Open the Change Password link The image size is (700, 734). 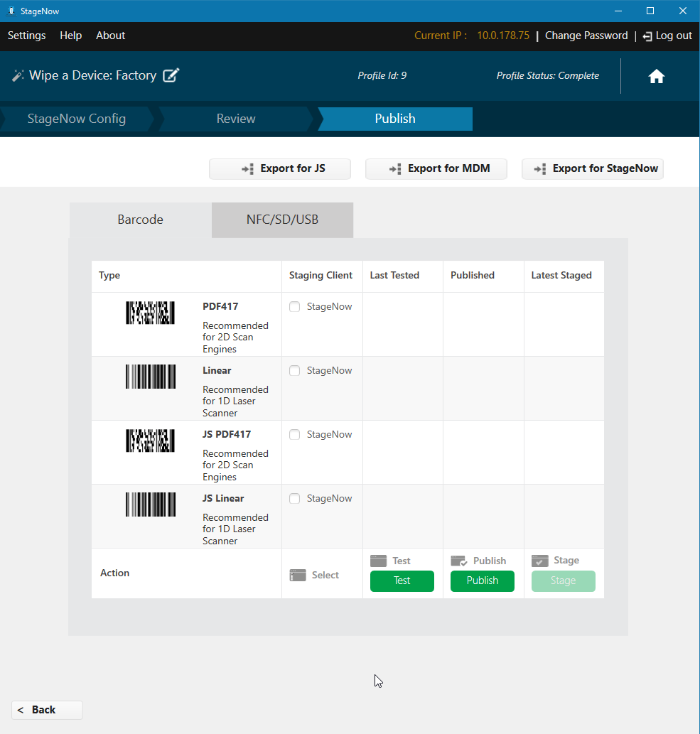pyautogui.click(x=586, y=36)
